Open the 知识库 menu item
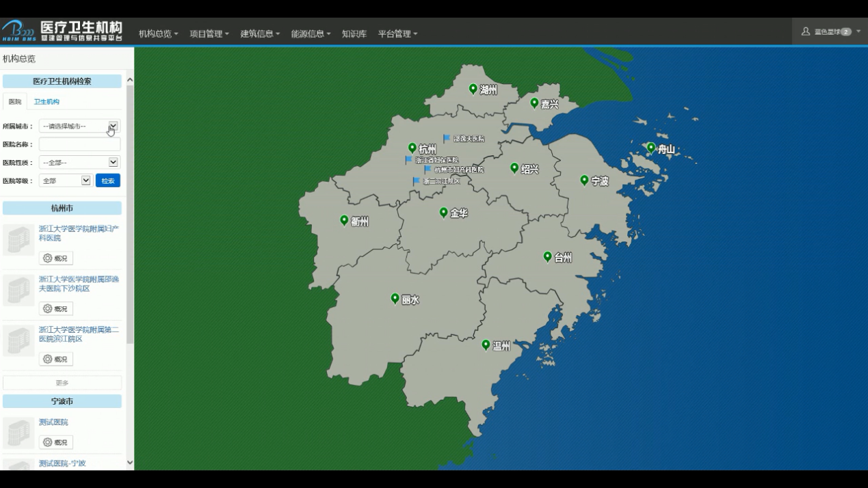Image resolution: width=868 pixels, height=488 pixels. point(354,33)
